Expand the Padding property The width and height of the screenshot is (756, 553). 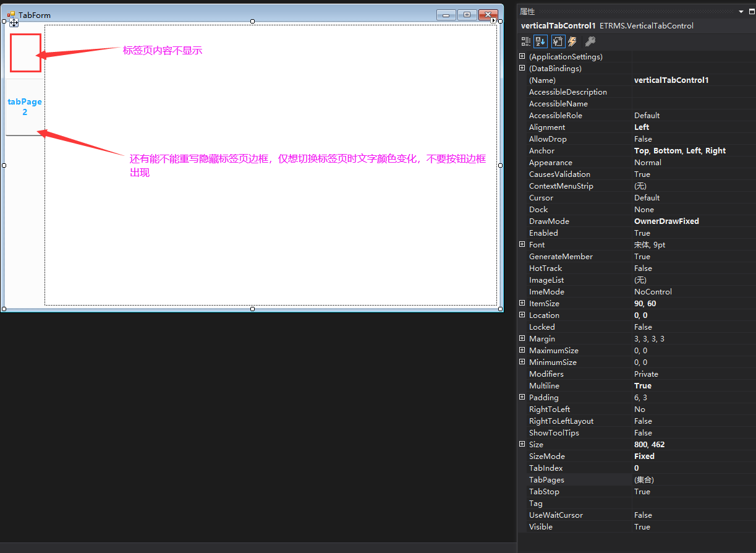click(x=522, y=397)
